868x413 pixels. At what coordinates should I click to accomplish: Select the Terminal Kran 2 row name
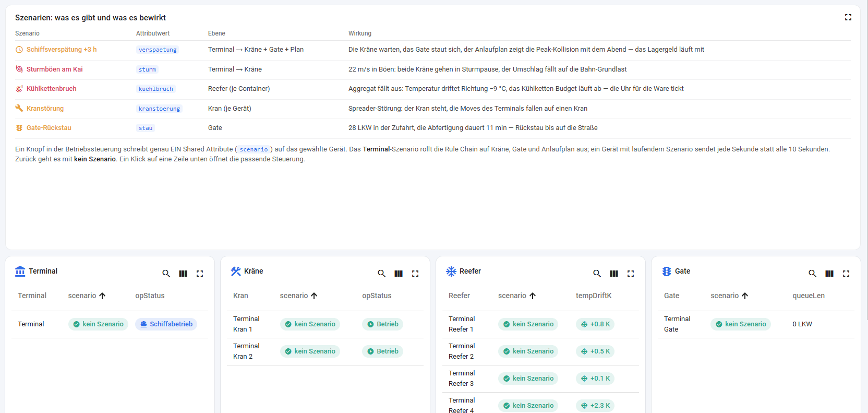246,351
